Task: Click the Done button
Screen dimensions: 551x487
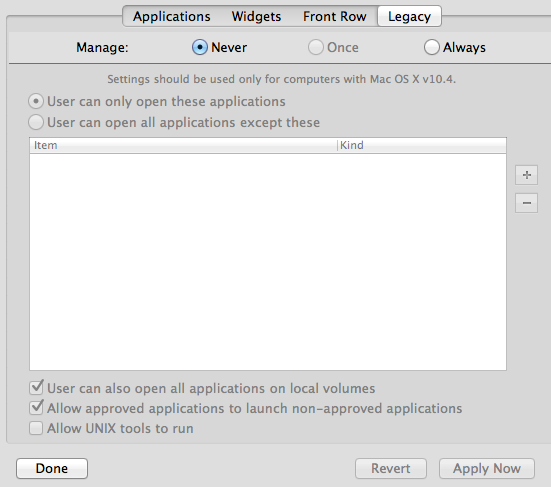Action: (52, 468)
